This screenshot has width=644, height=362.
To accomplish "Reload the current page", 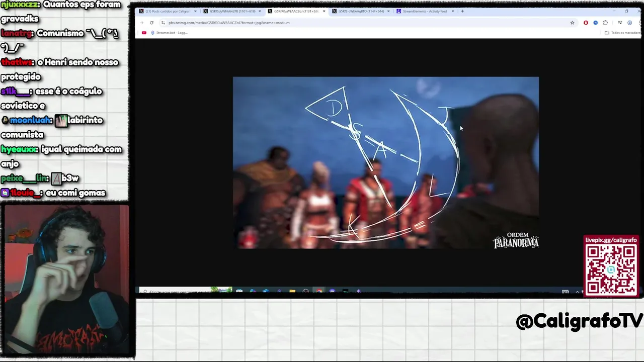I will pos(151,23).
